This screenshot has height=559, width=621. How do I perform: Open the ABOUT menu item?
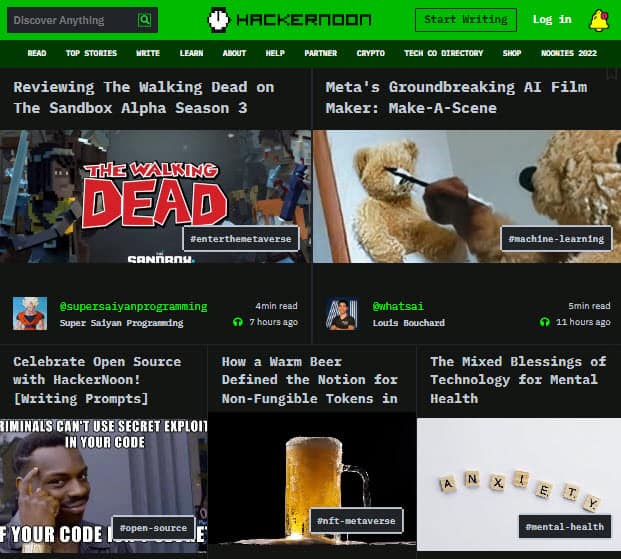(x=234, y=53)
